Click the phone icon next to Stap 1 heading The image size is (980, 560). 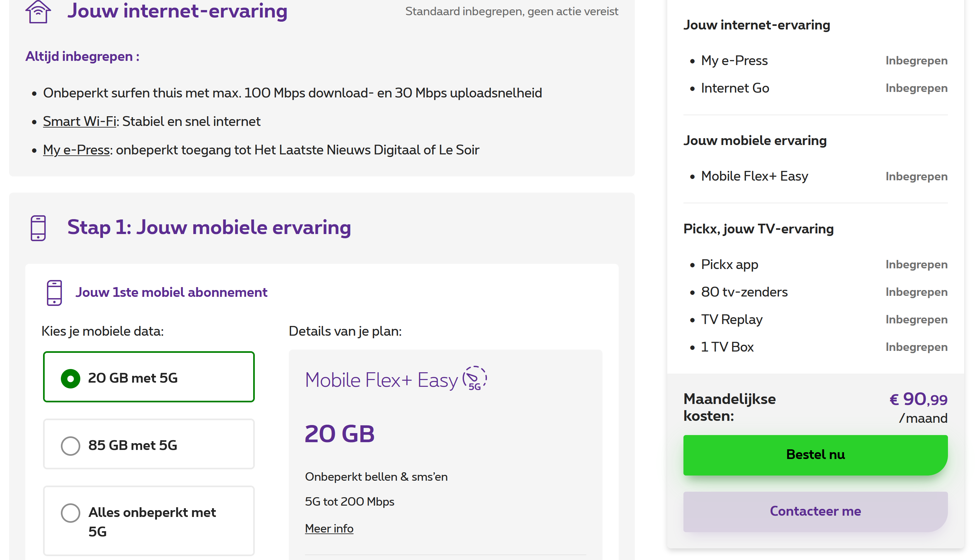pos(38,228)
